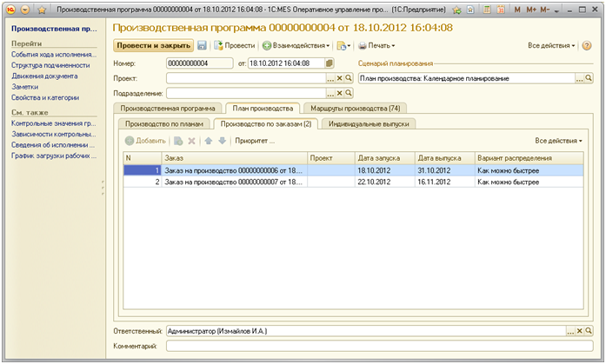Viewport: 606px width, 364px height.
Task: Click the Номер input field
Action: click(199, 63)
